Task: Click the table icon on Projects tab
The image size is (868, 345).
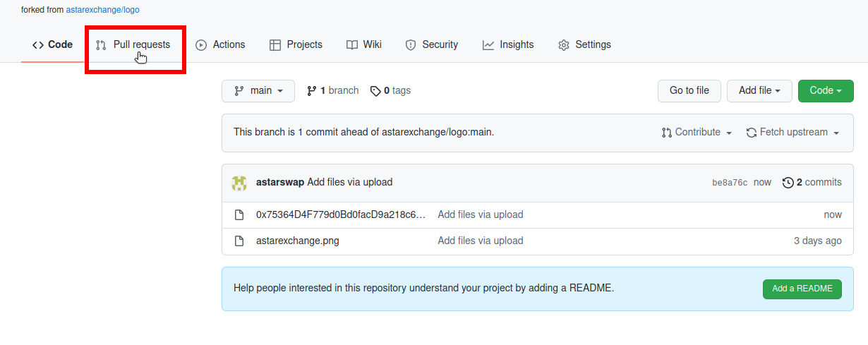Action: pyautogui.click(x=275, y=45)
